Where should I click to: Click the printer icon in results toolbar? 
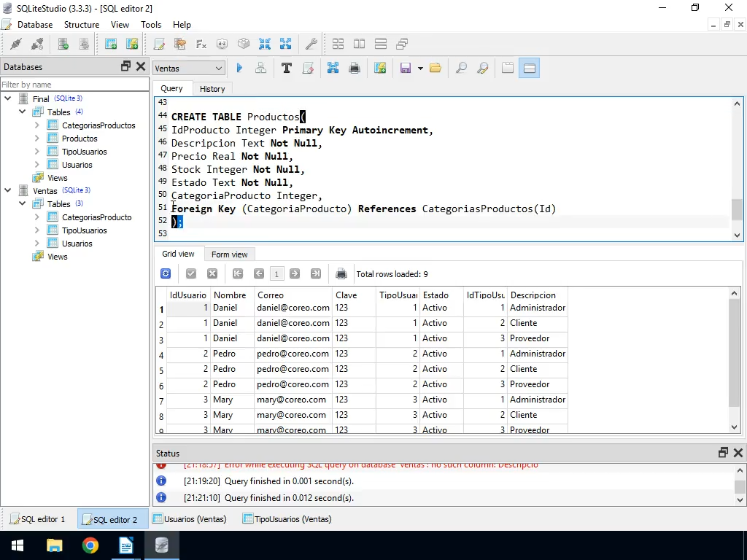pos(341,274)
